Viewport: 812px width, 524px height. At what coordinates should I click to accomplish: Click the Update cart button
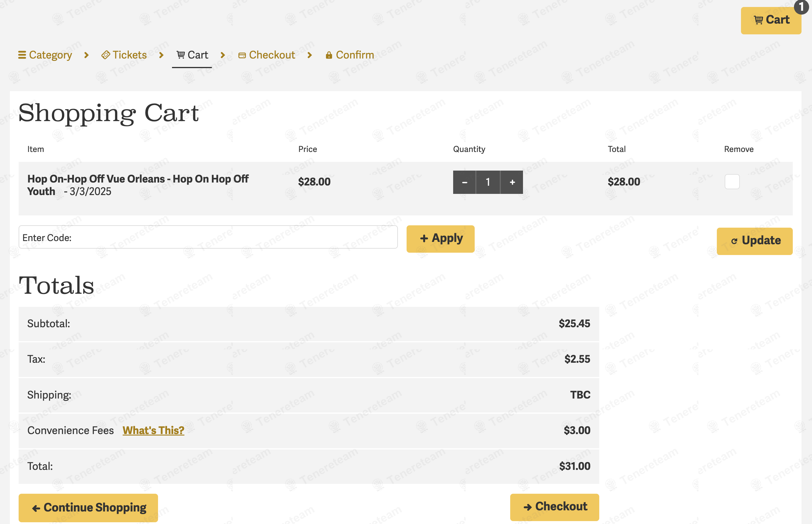pyautogui.click(x=754, y=241)
